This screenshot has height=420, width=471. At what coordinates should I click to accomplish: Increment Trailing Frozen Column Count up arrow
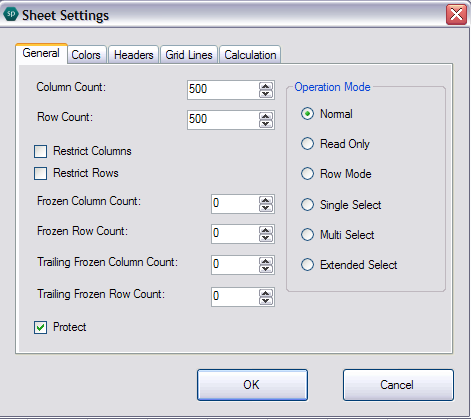point(266,261)
